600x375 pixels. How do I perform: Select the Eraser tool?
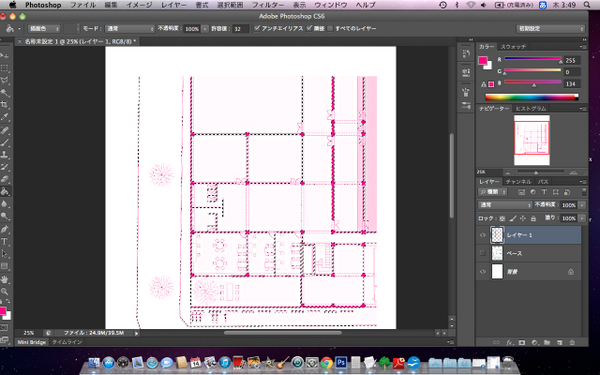(x=5, y=179)
